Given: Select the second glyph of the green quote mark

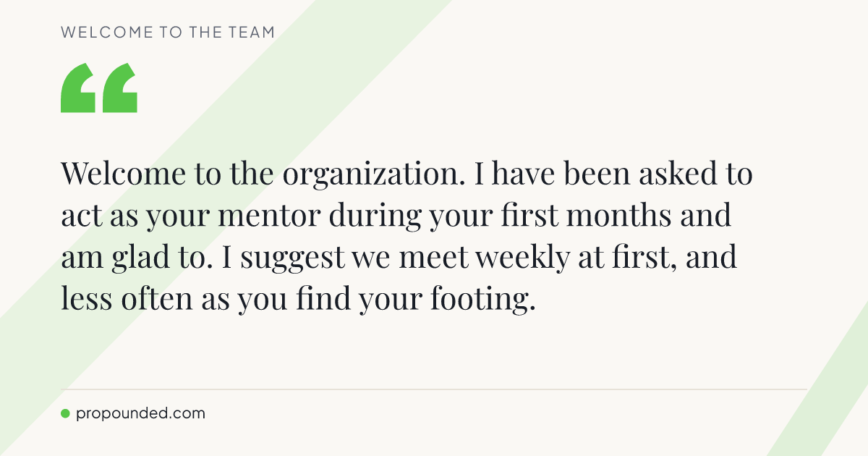Looking at the screenshot, I should 119,88.
